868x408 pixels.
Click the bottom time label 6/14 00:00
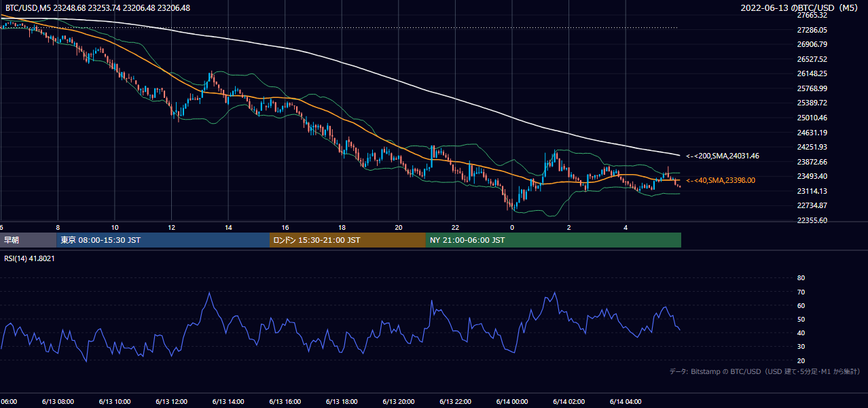pos(512,401)
